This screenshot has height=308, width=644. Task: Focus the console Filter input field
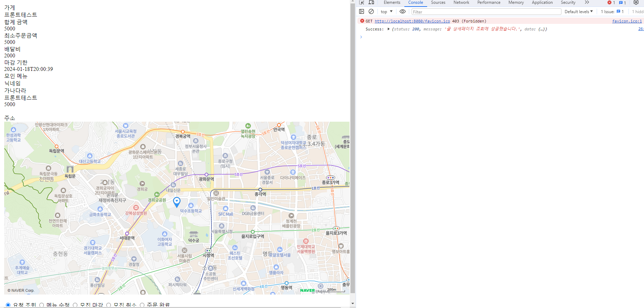[x=486, y=12]
